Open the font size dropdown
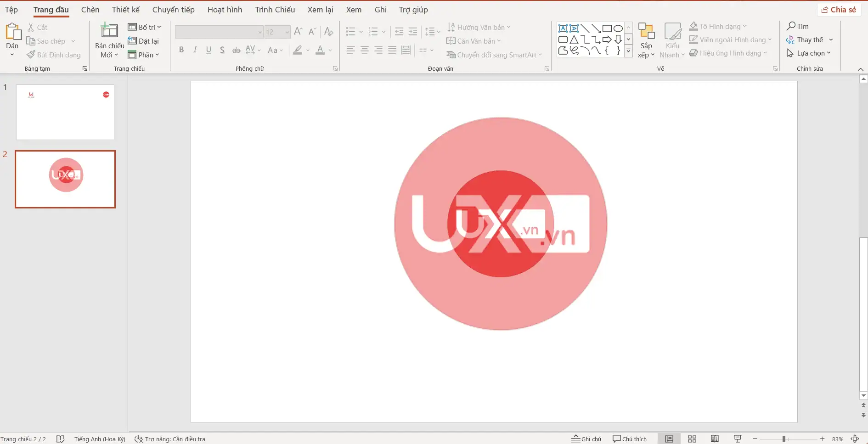This screenshot has width=868, height=444. pyautogui.click(x=287, y=32)
